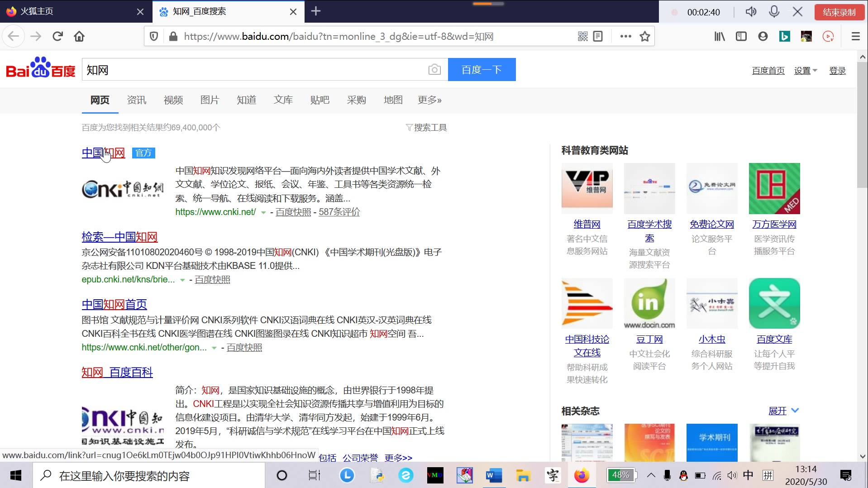Expand 相关杂志 with 展开 link
Viewport: 868px width, 488px height.
784,411
